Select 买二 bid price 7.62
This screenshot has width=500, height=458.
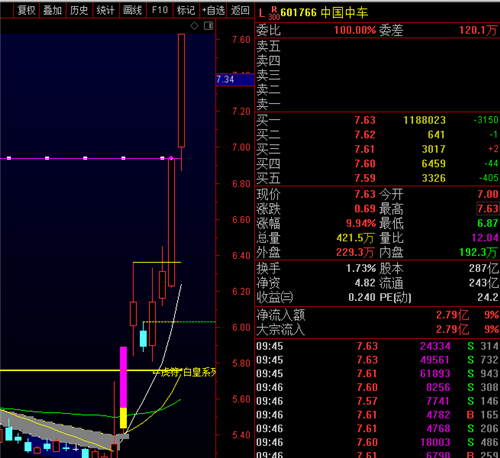365,135
